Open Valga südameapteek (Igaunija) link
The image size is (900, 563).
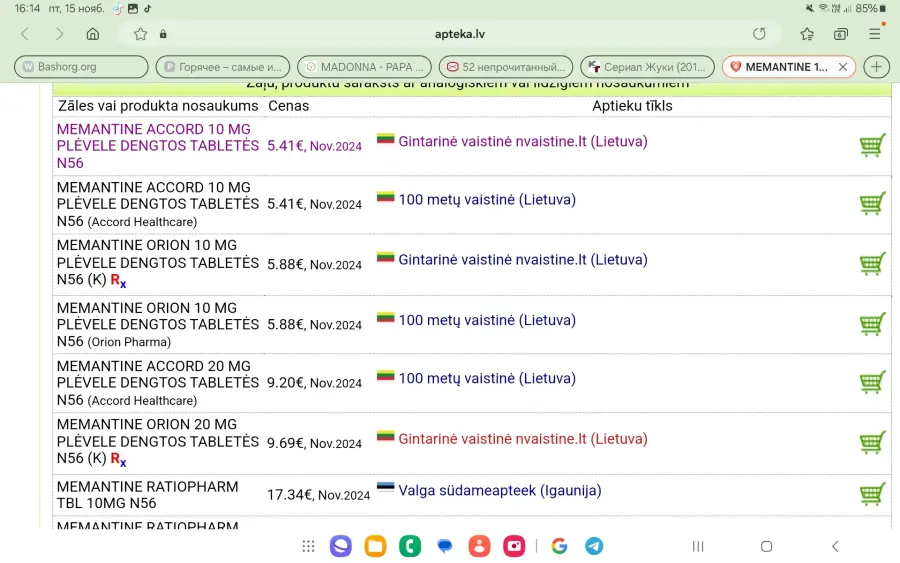(499, 490)
